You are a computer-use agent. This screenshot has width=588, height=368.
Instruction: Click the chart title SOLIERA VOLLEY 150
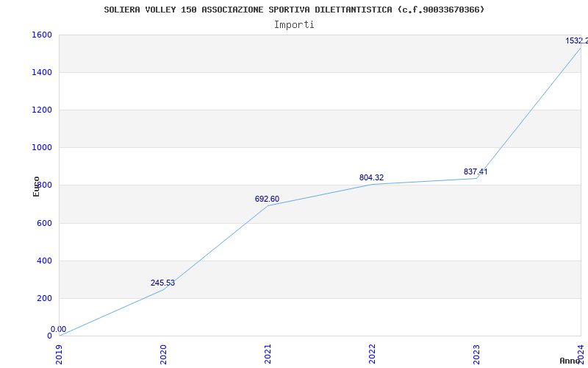tap(294, 10)
